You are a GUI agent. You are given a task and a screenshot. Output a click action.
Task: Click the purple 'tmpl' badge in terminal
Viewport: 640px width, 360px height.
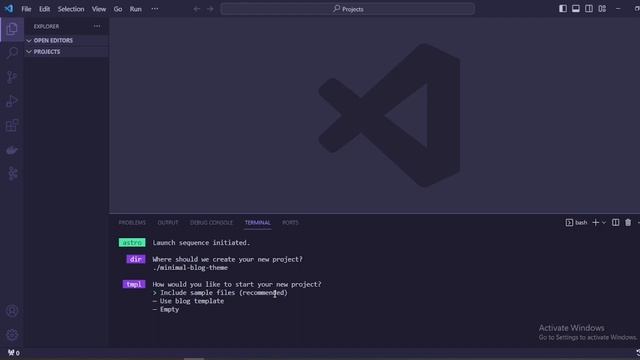coord(134,284)
